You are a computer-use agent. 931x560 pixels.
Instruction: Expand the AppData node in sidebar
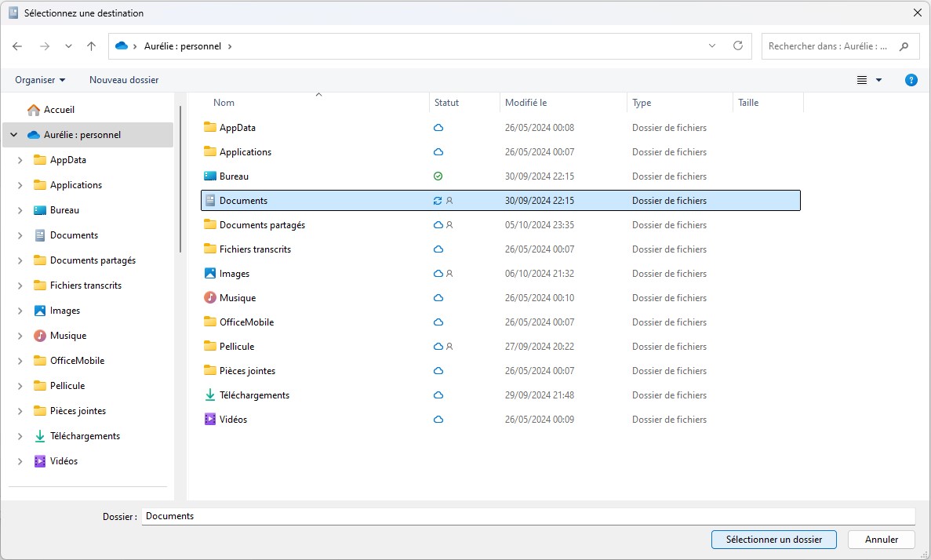(x=20, y=160)
